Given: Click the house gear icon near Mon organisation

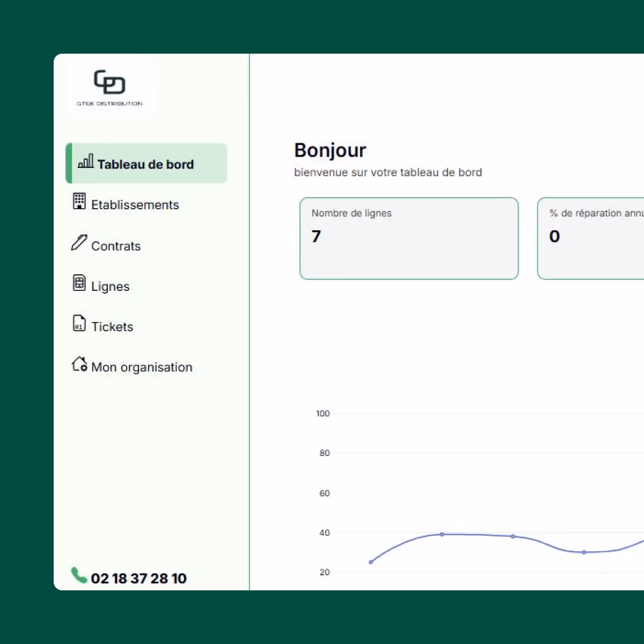Looking at the screenshot, I should [79, 364].
